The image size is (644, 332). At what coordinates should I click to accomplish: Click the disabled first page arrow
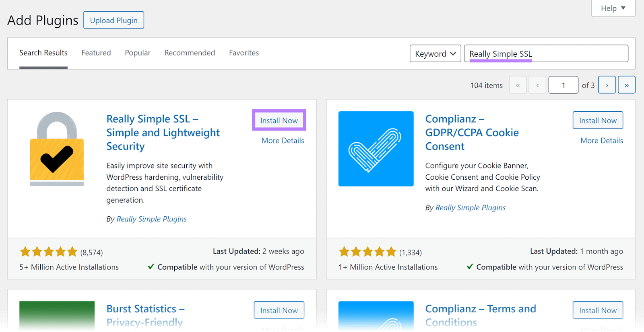[x=518, y=85]
